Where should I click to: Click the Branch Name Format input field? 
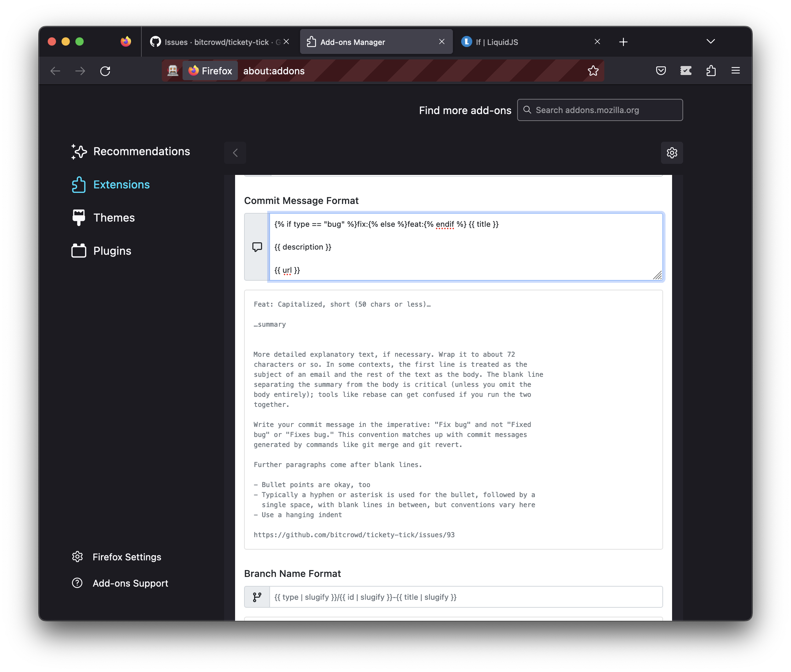[x=465, y=597]
